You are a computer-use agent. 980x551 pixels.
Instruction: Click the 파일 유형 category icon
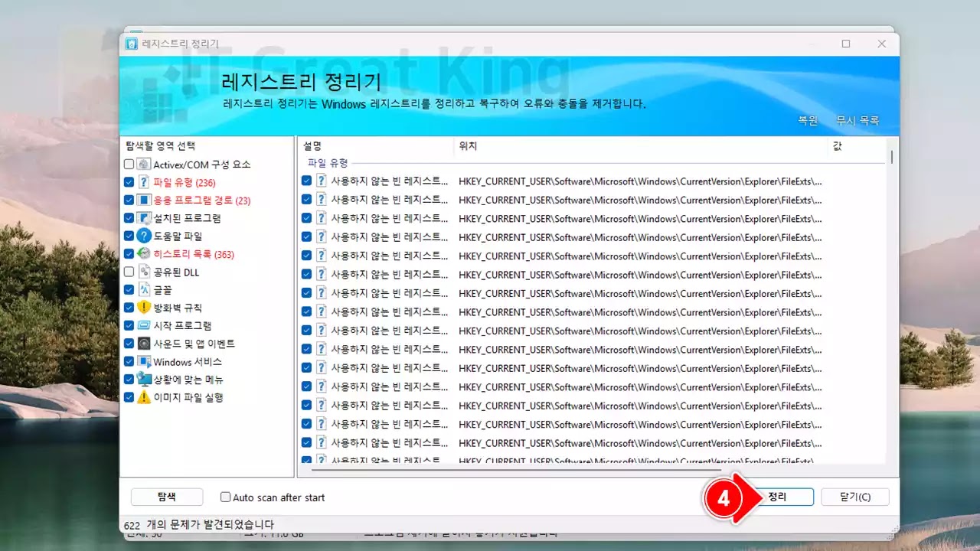click(143, 182)
